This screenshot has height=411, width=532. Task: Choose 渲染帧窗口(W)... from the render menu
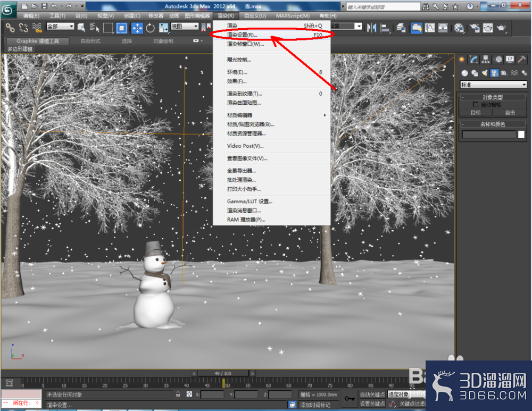click(x=272, y=44)
